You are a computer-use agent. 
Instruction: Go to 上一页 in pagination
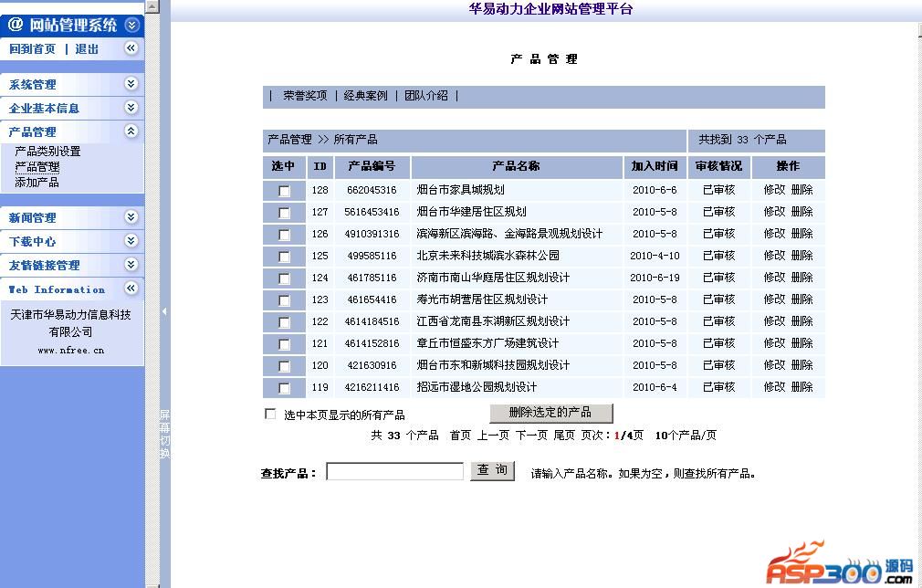pyautogui.click(x=493, y=436)
